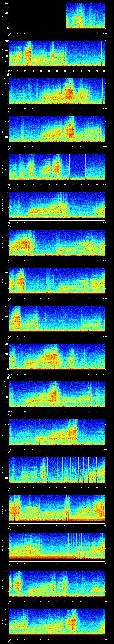The image size is (114, 644).
Task: Click the 21:11:00 start time label
Action: pyautogui.click(x=9, y=109)
